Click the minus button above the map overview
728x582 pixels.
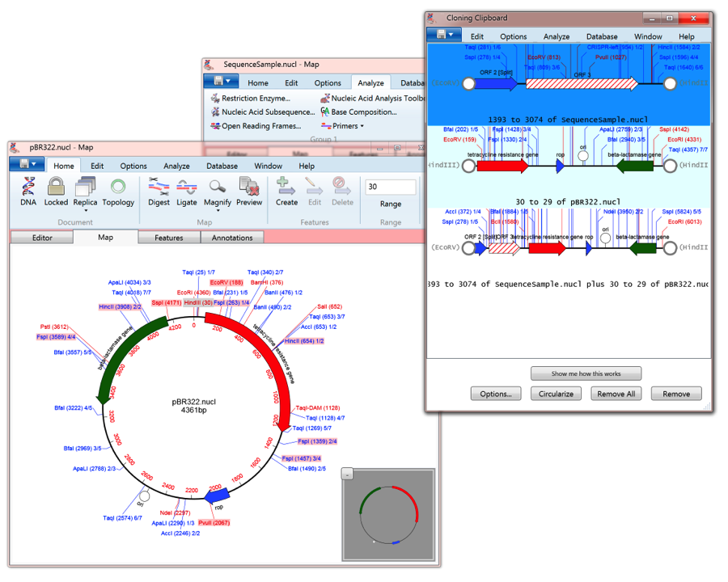[x=348, y=474]
